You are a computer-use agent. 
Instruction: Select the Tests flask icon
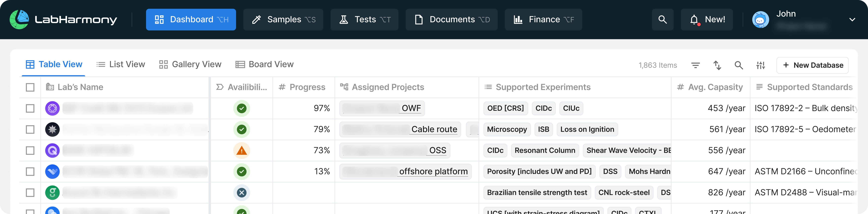pos(344,20)
